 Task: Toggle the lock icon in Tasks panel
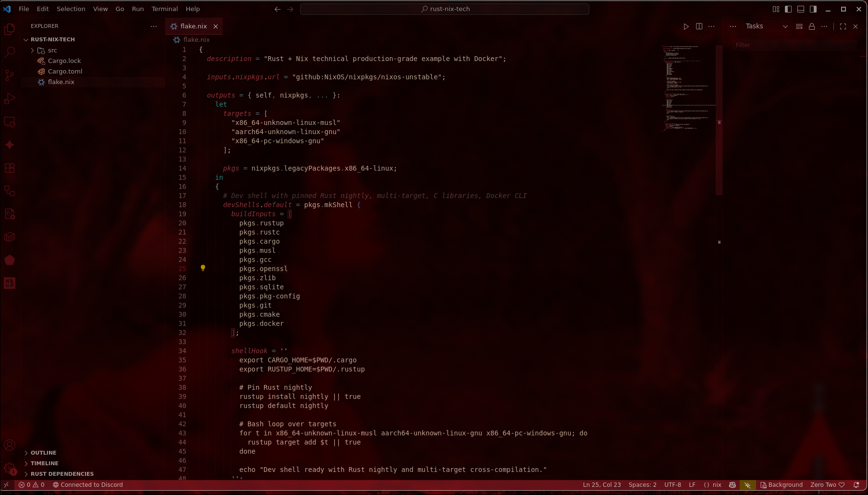[812, 26]
